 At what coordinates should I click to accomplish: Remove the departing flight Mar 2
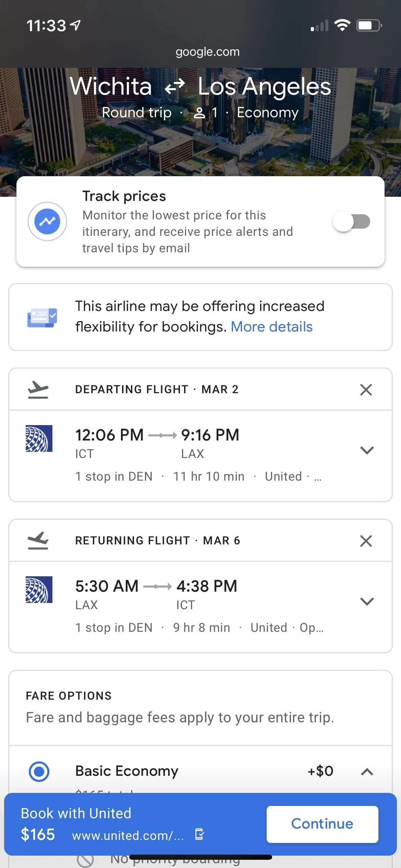(x=366, y=389)
